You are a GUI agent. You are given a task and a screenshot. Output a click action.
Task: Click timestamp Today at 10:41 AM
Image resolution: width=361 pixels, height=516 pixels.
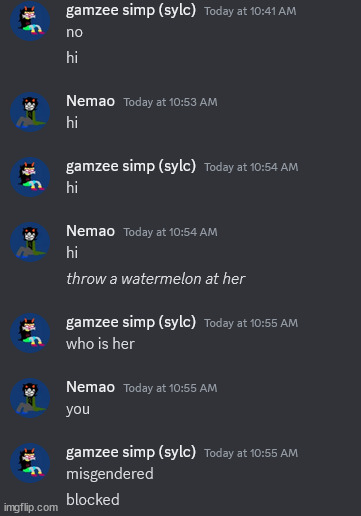click(250, 11)
